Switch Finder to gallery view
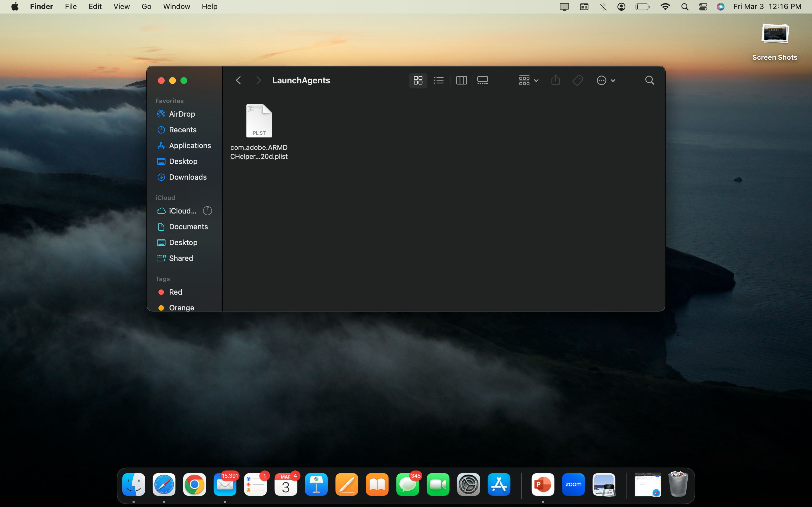812x507 pixels. 482,81
